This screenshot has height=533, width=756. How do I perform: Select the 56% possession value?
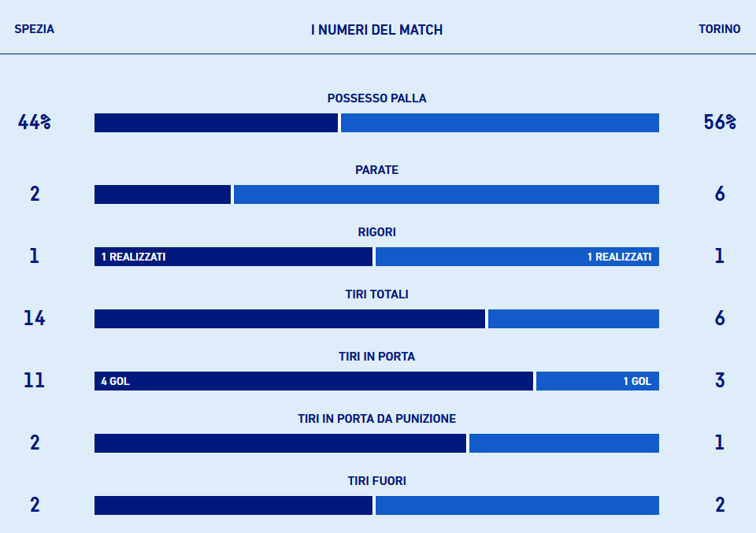719,122
